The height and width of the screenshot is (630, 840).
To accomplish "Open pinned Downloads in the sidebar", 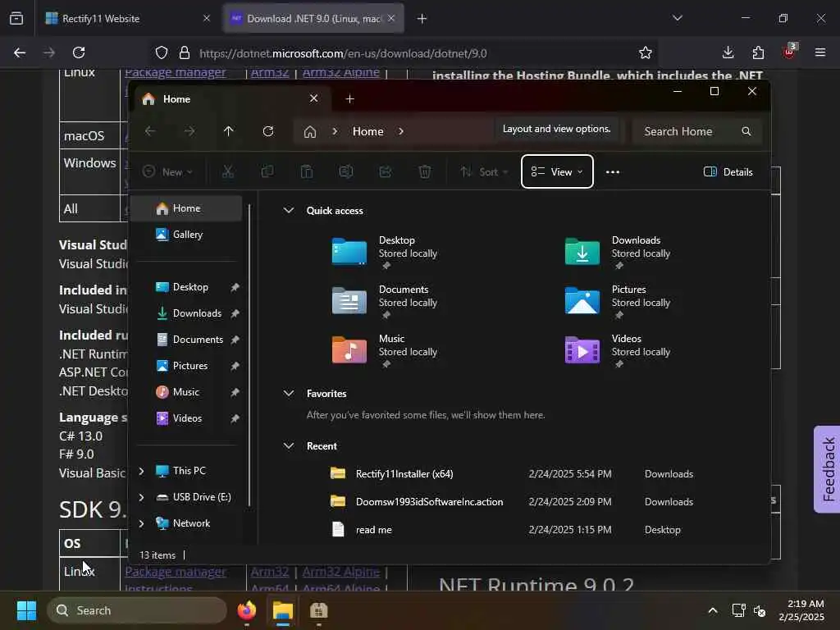I will tap(197, 313).
